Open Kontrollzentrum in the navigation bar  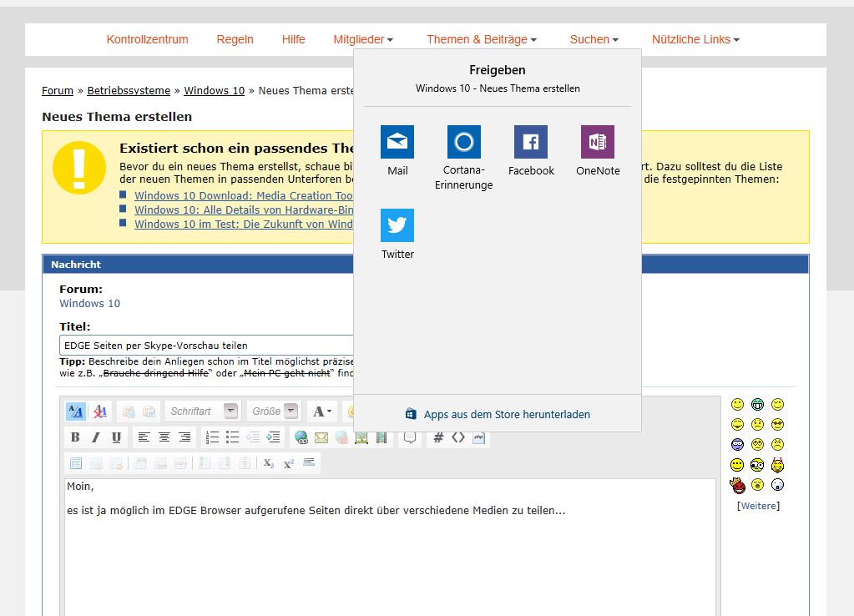[147, 39]
